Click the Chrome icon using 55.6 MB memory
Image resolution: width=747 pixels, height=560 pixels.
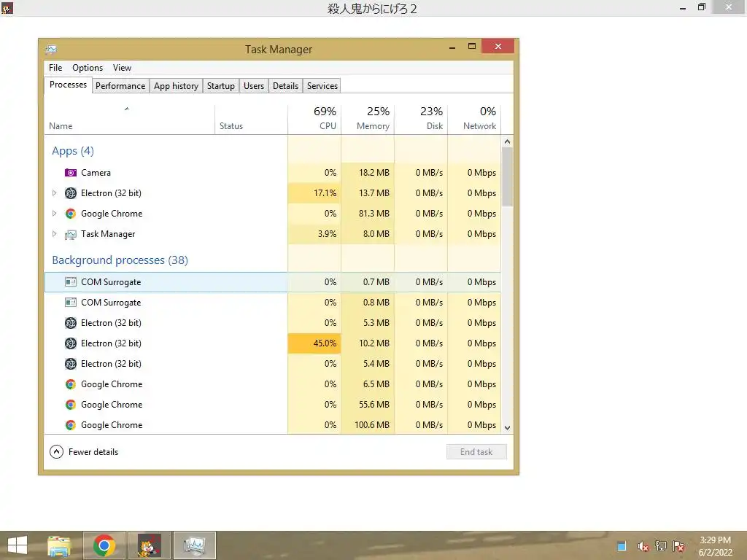point(71,405)
